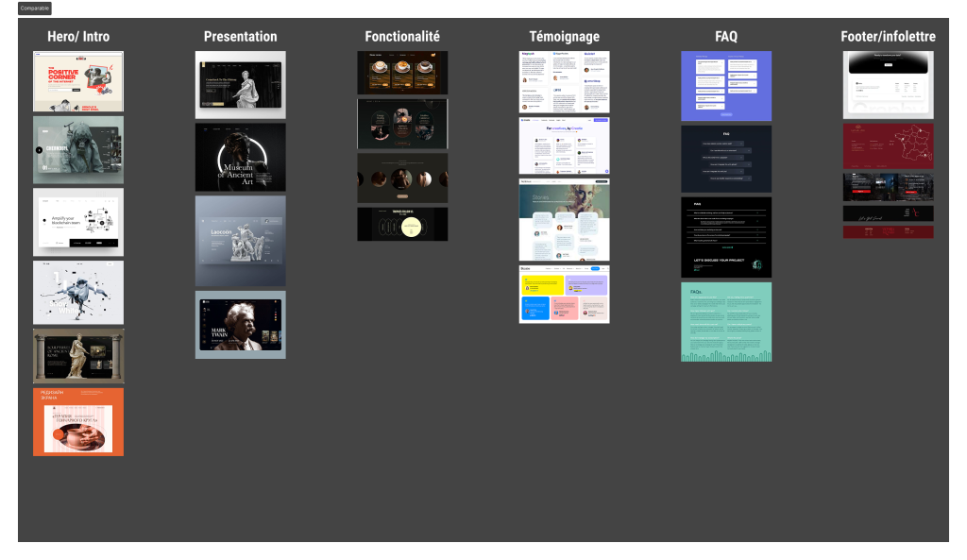Select the Témoignage column heading
This screenshot has width=967, height=560.
[x=564, y=37]
